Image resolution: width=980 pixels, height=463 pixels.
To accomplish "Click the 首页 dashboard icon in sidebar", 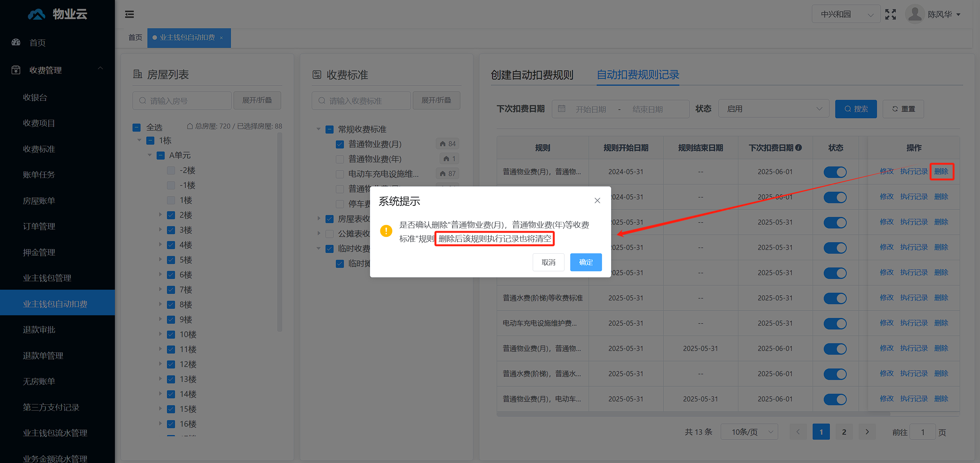I will click(x=16, y=42).
